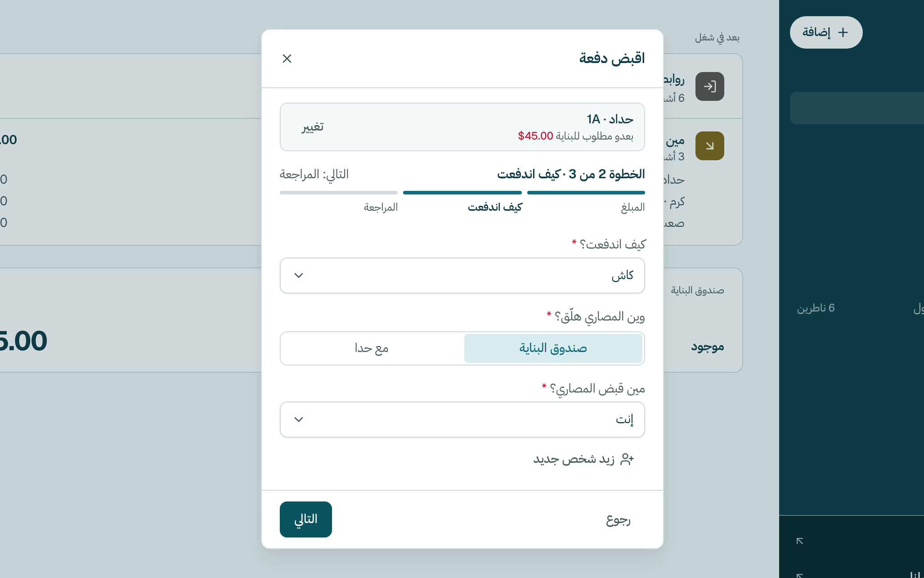Select the كيف اندفعت step label

(495, 207)
